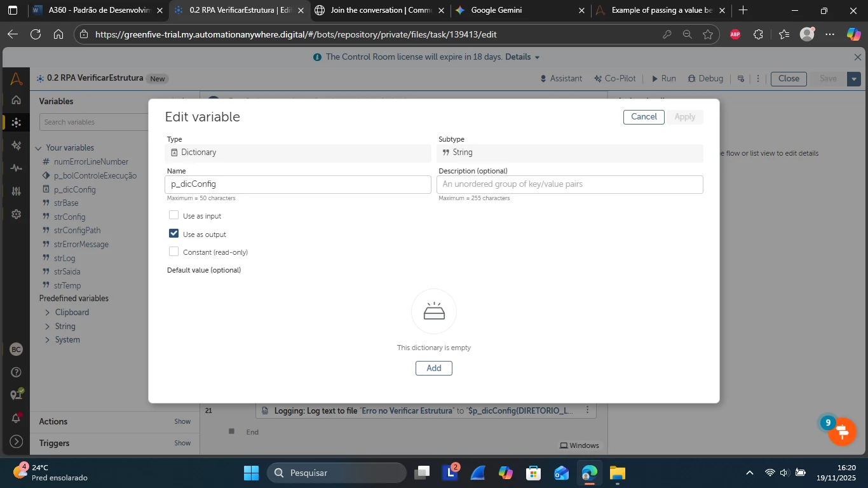Open the Co-Pilot tool
The width and height of the screenshot is (868, 488).
[615, 79]
